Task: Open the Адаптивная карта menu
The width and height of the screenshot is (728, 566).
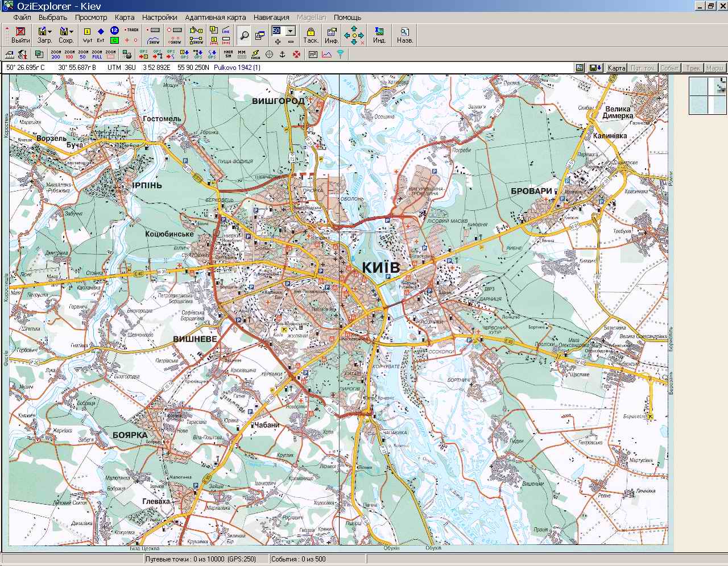Action: click(x=216, y=17)
